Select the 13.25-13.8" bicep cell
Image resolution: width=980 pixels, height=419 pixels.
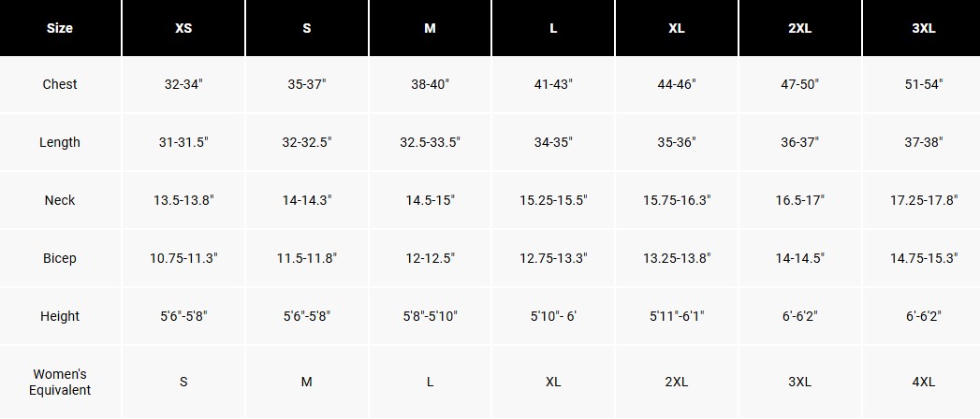pyautogui.click(x=677, y=258)
